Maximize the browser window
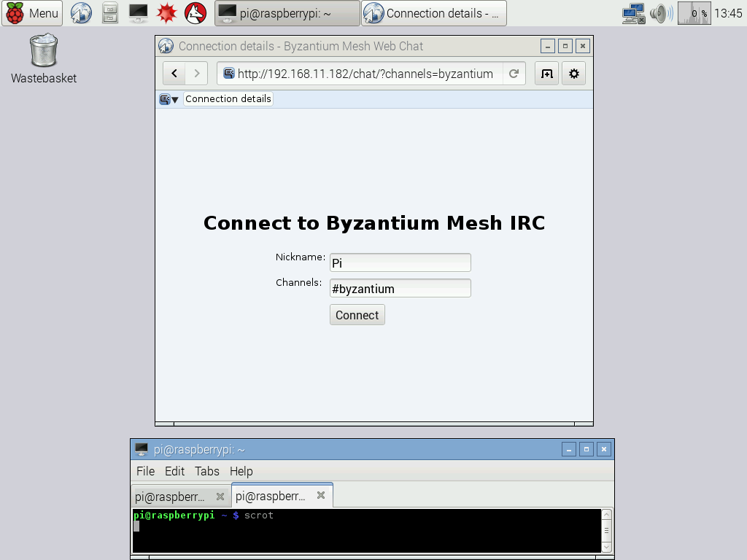Viewport: 747px width, 560px height. click(x=565, y=46)
